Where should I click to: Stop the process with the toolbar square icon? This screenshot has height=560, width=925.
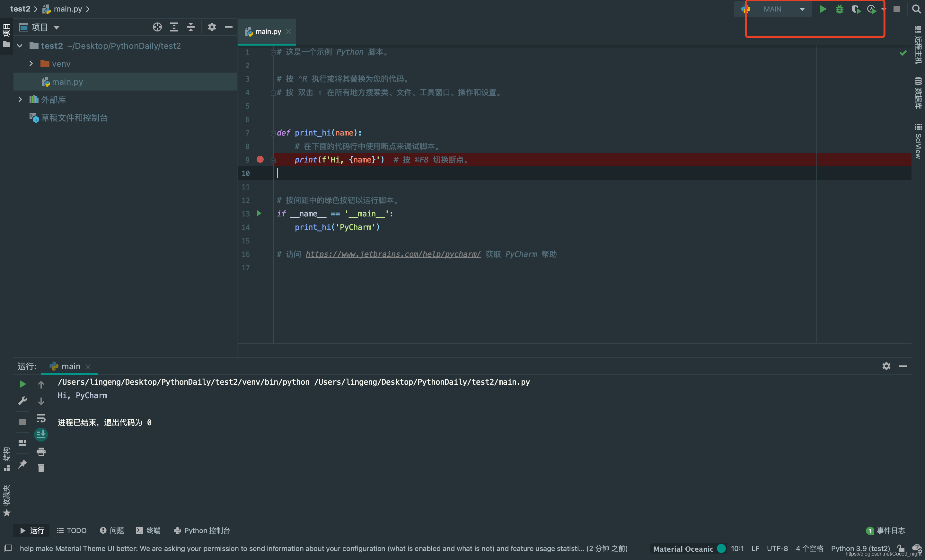[x=896, y=9]
